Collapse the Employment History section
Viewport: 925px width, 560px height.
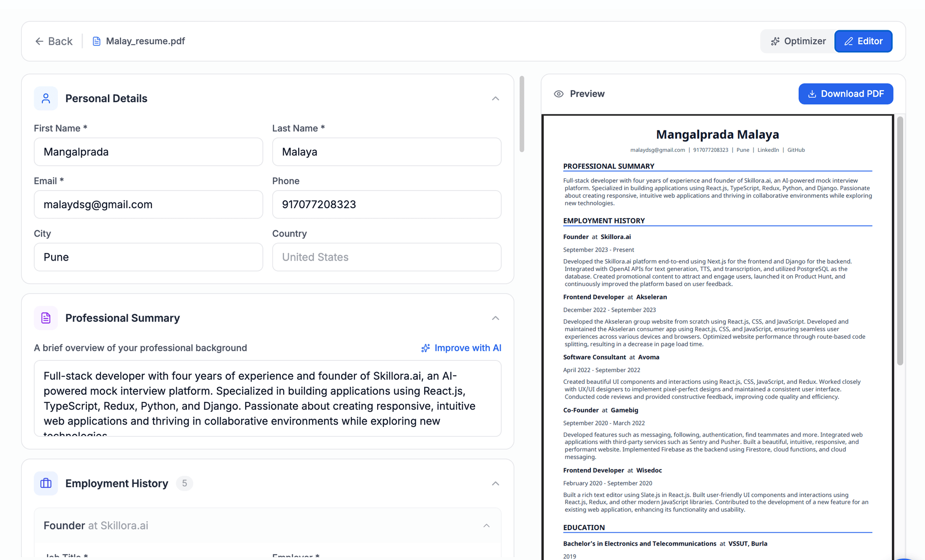495,483
